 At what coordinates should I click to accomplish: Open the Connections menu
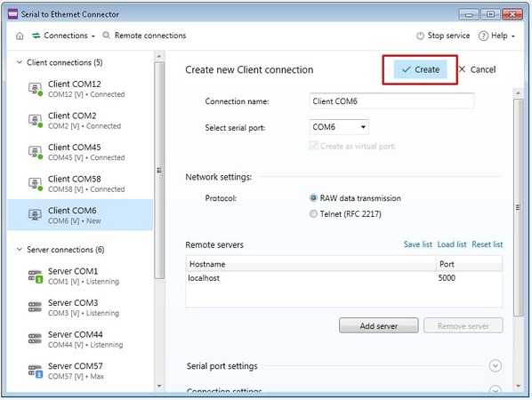tap(63, 36)
